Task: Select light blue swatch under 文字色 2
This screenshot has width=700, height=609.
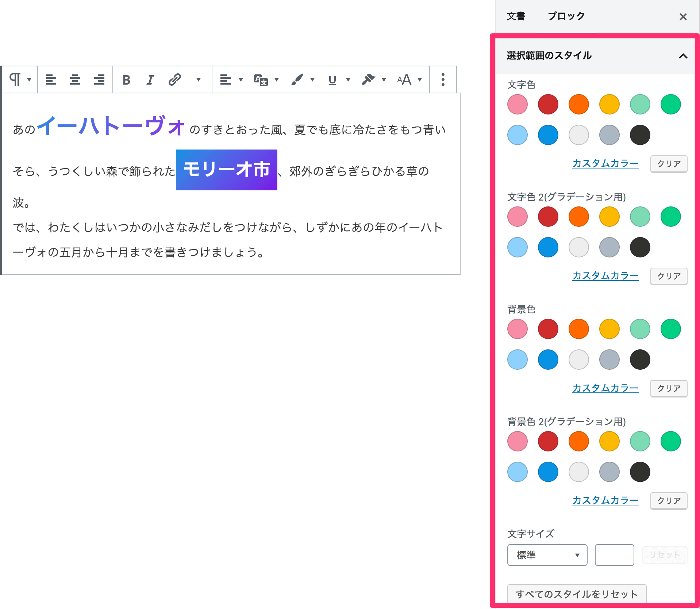Action: tap(517, 247)
